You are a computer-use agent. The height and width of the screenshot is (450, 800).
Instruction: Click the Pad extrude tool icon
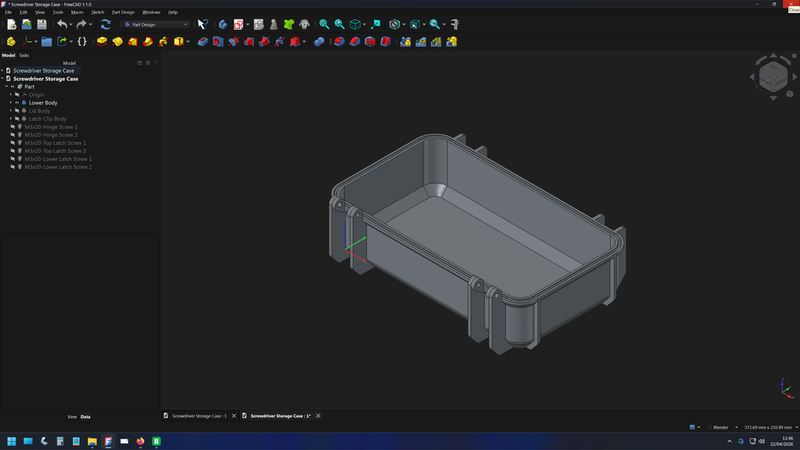102,42
